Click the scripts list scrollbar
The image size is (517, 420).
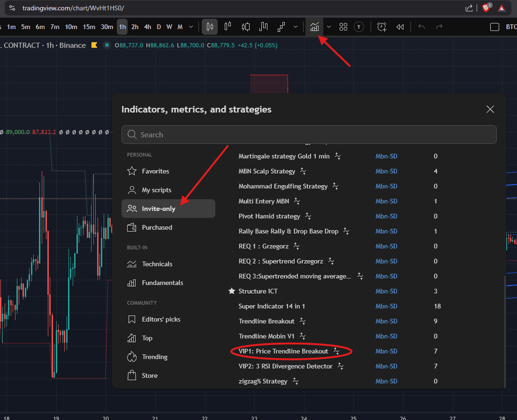point(504,331)
